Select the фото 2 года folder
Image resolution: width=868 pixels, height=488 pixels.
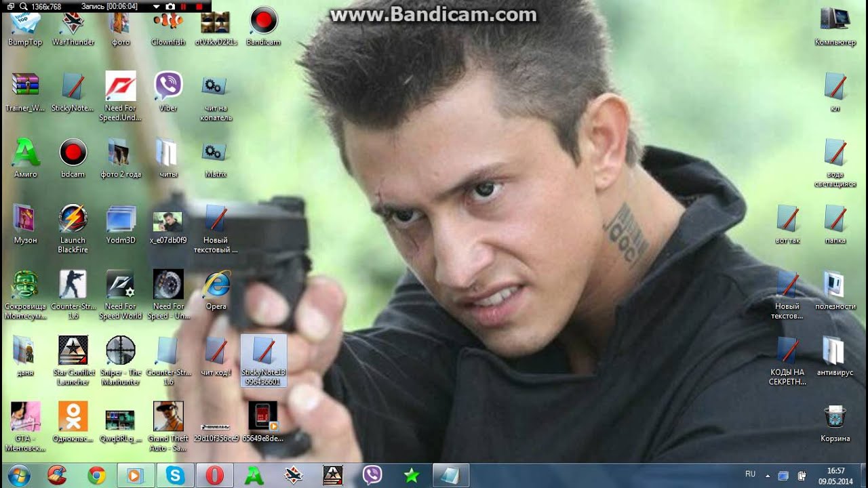coord(121,158)
